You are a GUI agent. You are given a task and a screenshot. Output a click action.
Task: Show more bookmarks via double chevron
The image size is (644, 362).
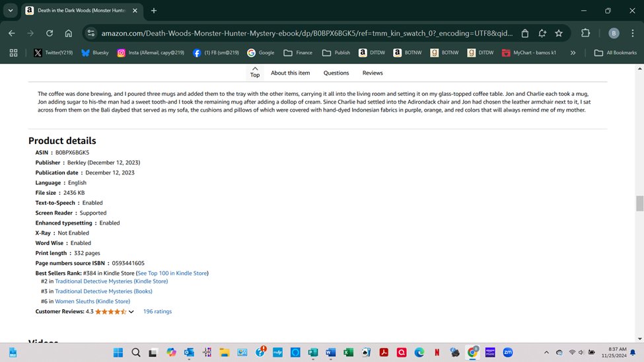point(573,53)
